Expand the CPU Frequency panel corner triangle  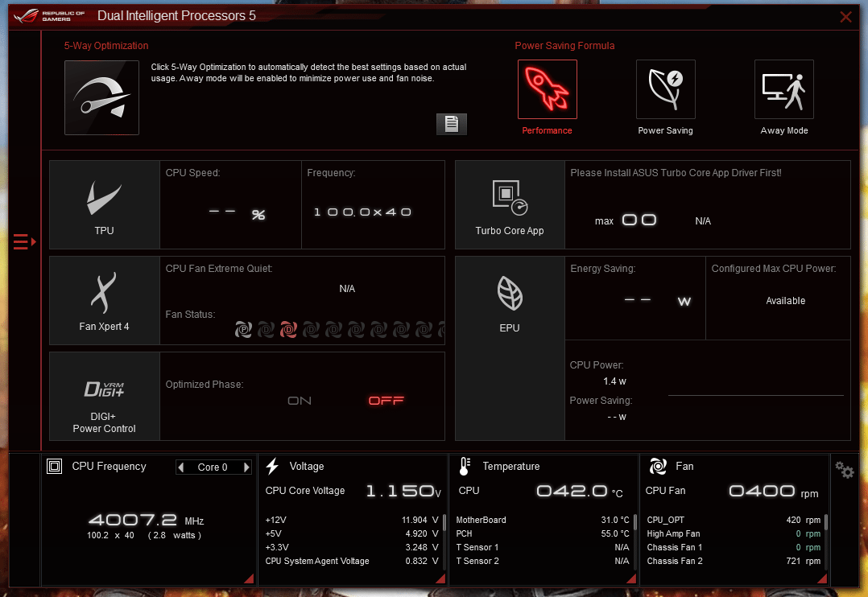pos(250,578)
